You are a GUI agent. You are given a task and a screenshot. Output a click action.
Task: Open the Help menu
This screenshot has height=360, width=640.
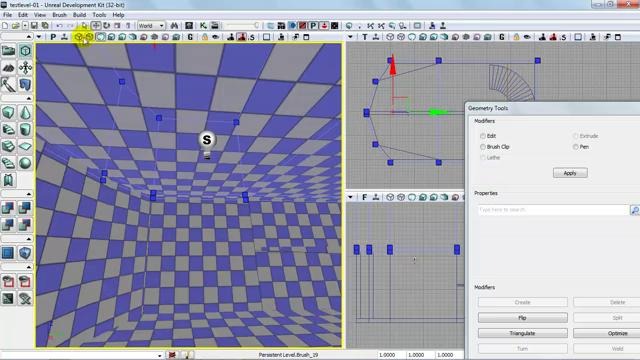(118, 15)
